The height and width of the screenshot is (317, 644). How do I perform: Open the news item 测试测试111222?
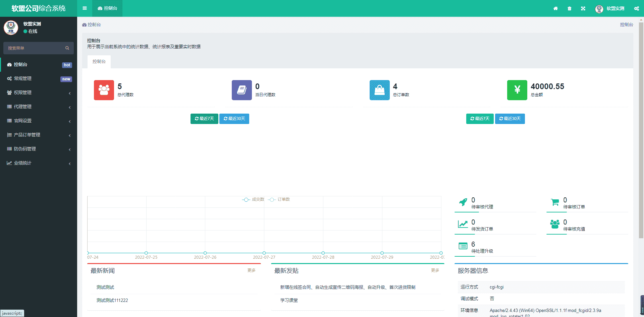pos(112,301)
